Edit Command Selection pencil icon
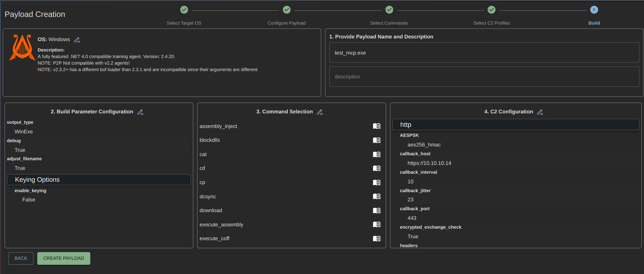Image resolution: width=644 pixels, height=274 pixels. [x=320, y=112]
